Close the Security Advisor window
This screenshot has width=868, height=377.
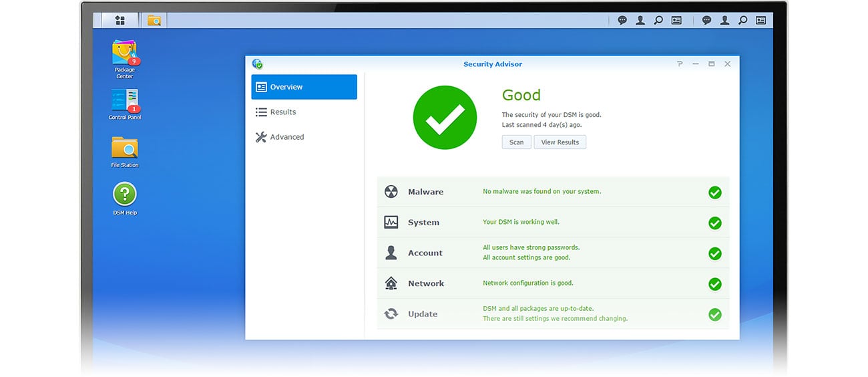[x=728, y=64]
